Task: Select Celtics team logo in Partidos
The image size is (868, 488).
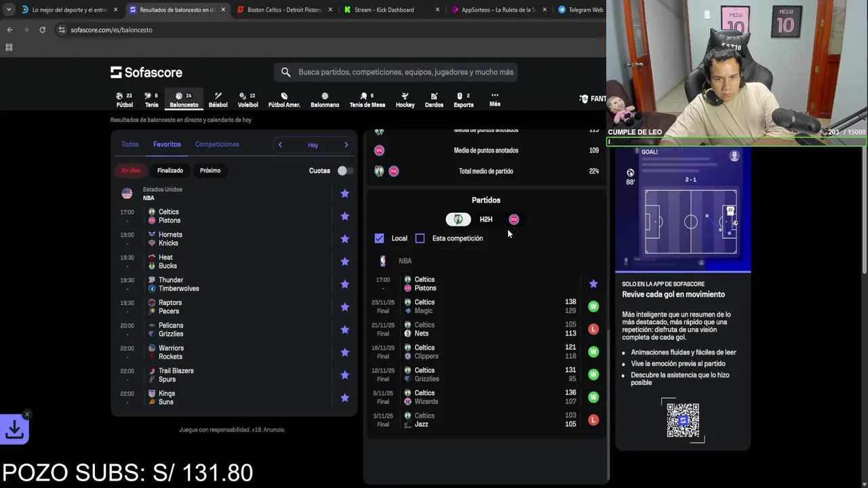Action: click(458, 219)
